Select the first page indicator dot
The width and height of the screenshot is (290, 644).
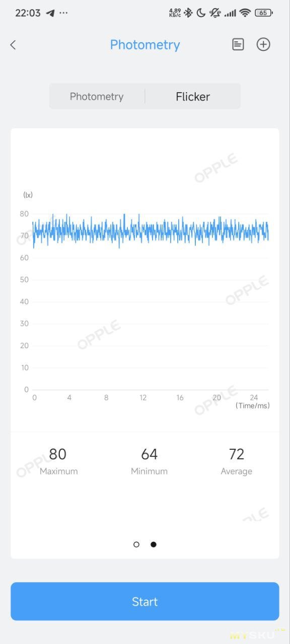coord(136,544)
